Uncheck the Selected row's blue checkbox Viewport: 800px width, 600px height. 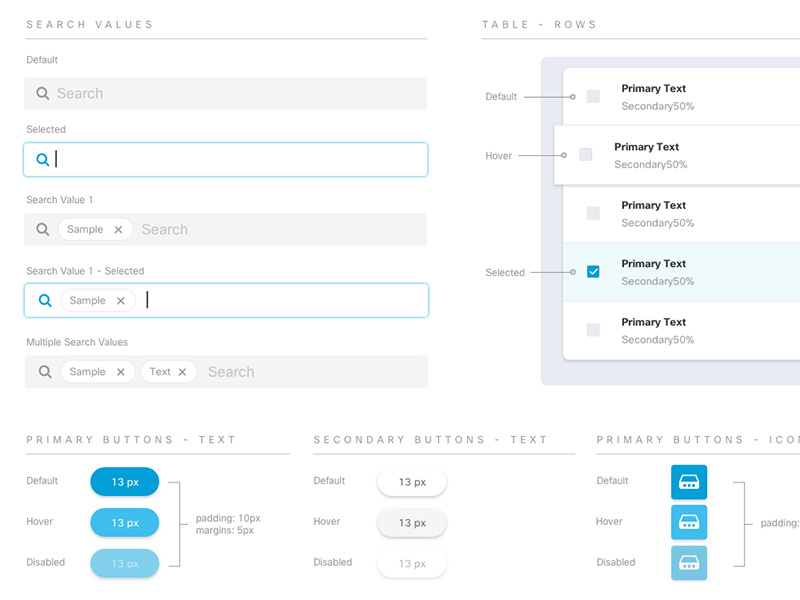(x=593, y=271)
